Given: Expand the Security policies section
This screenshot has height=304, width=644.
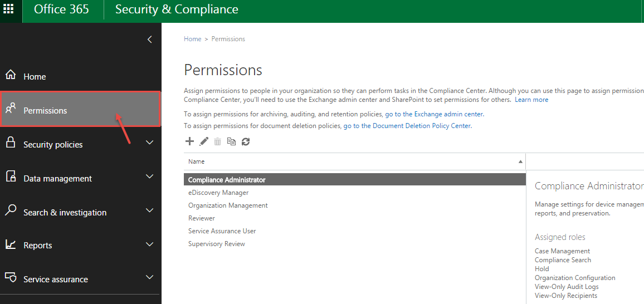Looking at the screenshot, I should point(149,143).
